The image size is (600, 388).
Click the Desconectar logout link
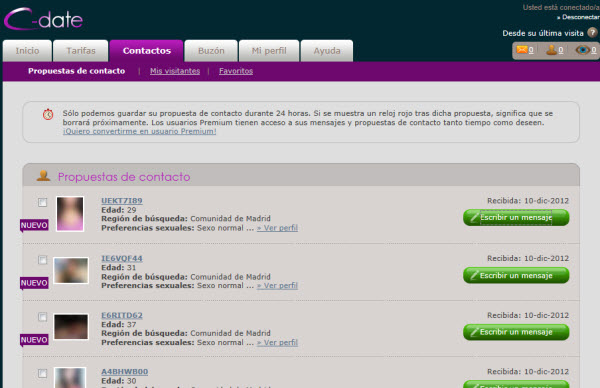[579, 17]
